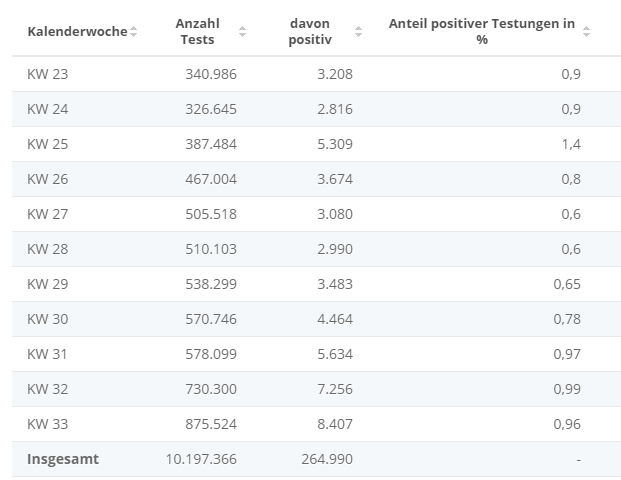Click tests value 578.099 for KW 31
Viewport: 621px width, 480px height.
211,354
